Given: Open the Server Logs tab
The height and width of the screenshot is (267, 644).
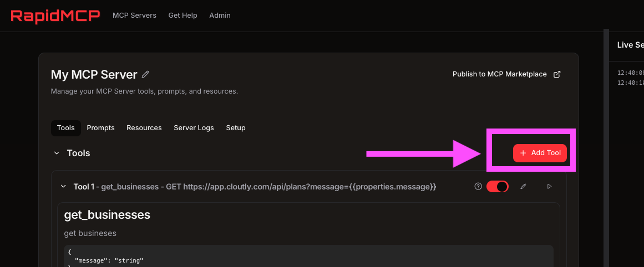Looking at the screenshot, I should click(x=194, y=128).
